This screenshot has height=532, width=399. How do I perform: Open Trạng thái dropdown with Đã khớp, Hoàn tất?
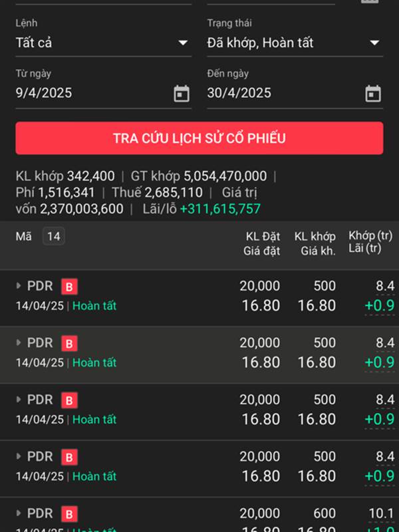pyautogui.click(x=294, y=43)
